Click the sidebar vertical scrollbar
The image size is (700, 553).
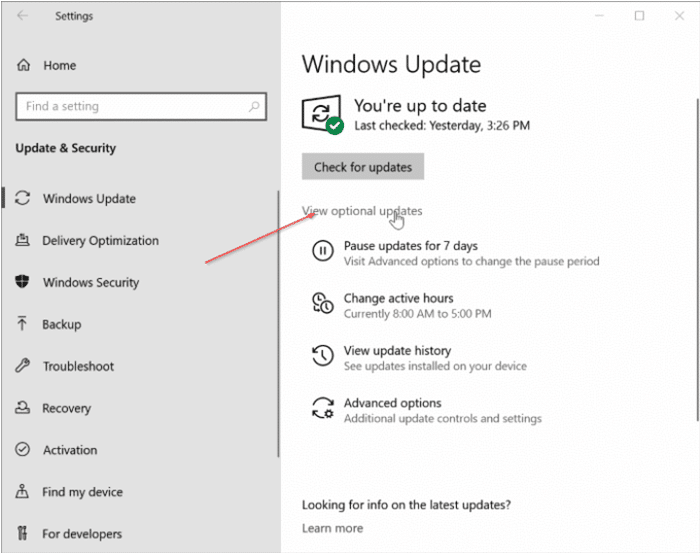click(x=279, y=324)
